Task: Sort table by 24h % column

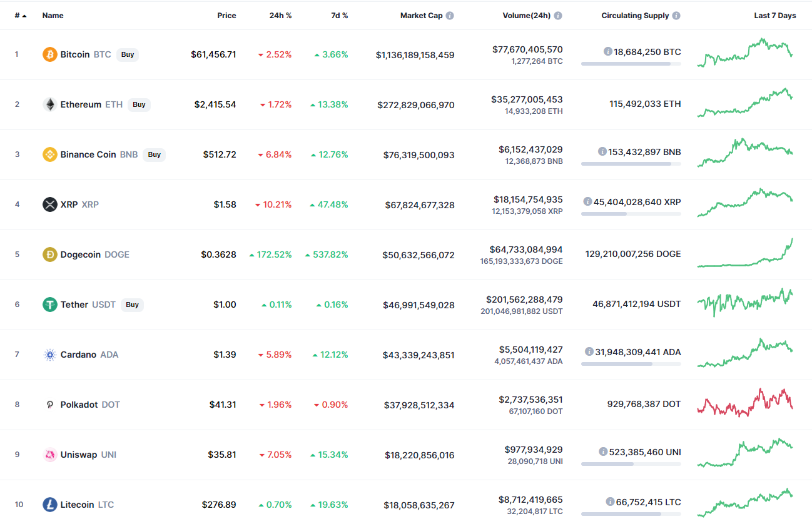Action: click(280, 16)
